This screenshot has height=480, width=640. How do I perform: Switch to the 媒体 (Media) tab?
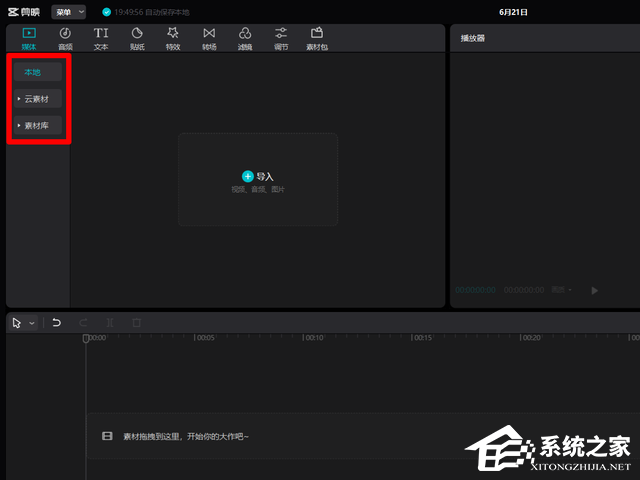(x=28, y=38)
